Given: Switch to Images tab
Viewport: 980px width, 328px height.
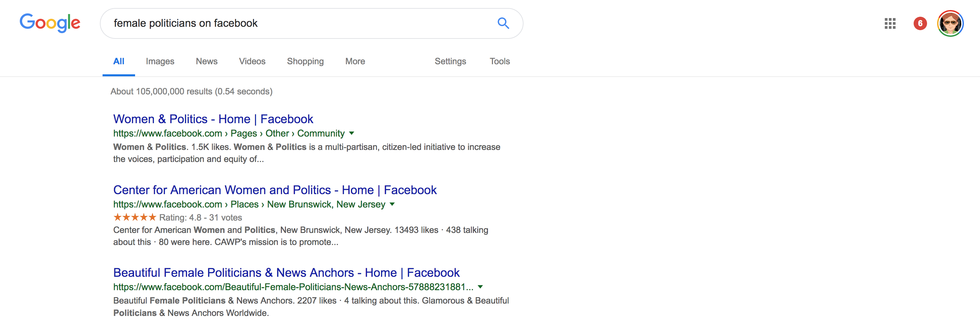Looking at the screenshot, I should 160,61.
